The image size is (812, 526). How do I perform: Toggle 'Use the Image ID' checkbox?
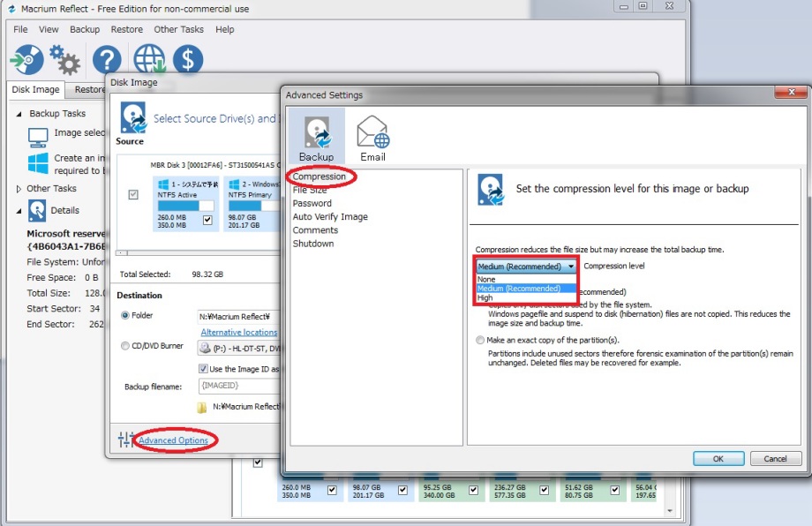203,369
